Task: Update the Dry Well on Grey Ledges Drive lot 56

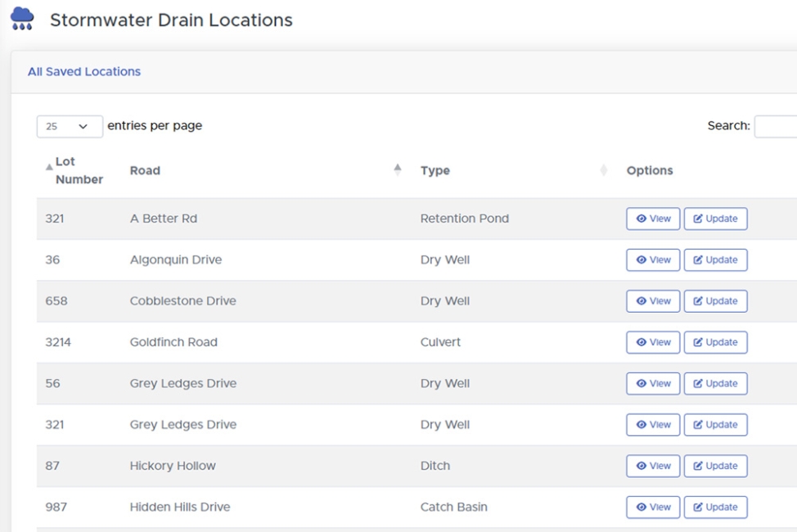Action: [x=715, y=383]
